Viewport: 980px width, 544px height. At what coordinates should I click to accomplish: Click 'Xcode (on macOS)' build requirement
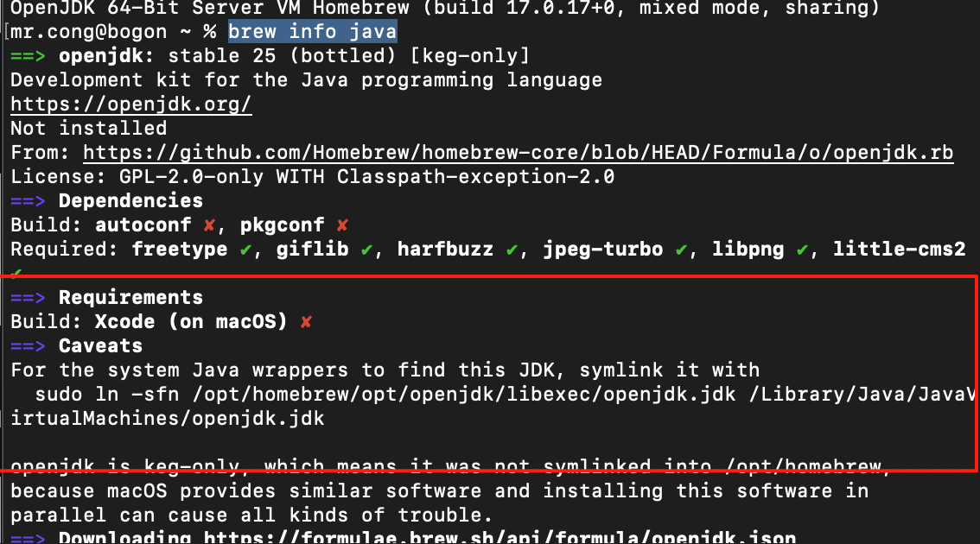pos(191,322)
